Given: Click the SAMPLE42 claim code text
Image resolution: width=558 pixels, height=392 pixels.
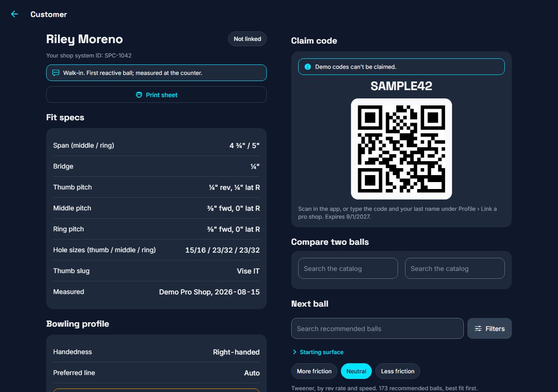Looking at the screenshot, I should (401, 86).
